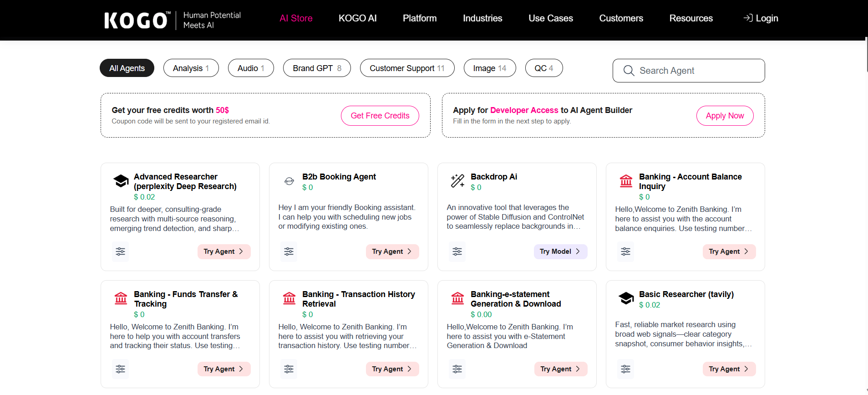Filter by QC category
The image size is (868, 395).
(544, 68)
